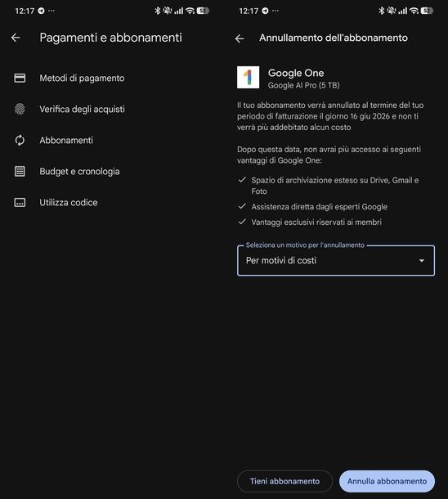Open the cancellation reason dropdown
The image size is (448, 499).
pos(336,260)
